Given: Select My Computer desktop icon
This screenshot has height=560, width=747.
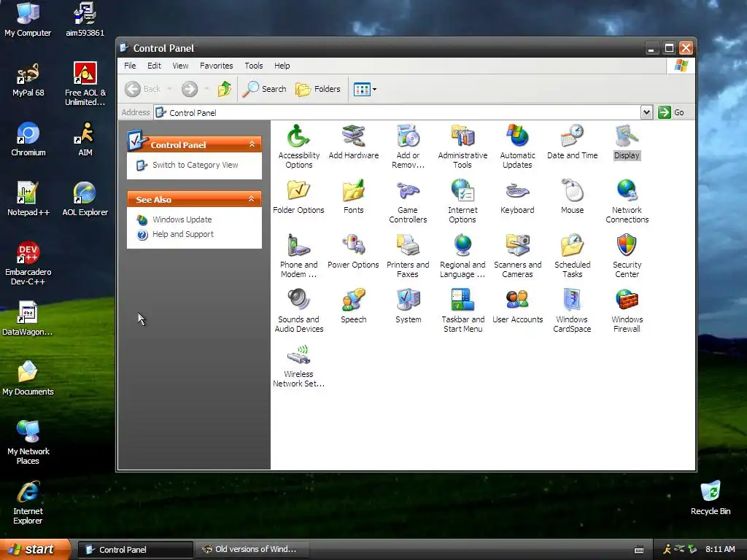Looking at the screenshot, I should 28,19.
